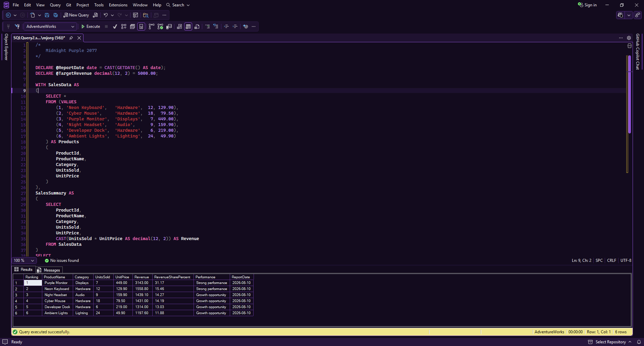
Task: Toggle Include Live Query Statistics
Action: pyautogui.click(x=160, y=26)
